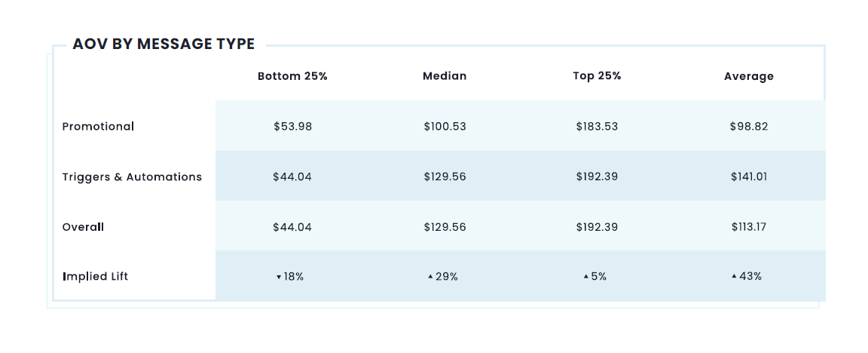This screenshot has height=353, width=868.
Task: Select the Promotional top 25% value $183.53
Action: 597,127
